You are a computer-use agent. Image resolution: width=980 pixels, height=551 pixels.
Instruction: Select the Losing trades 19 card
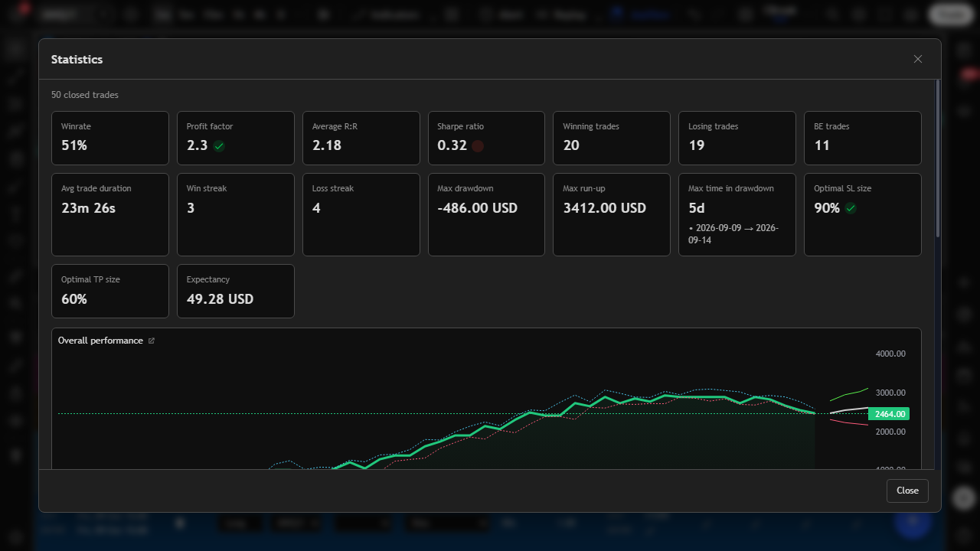point(737,138)
